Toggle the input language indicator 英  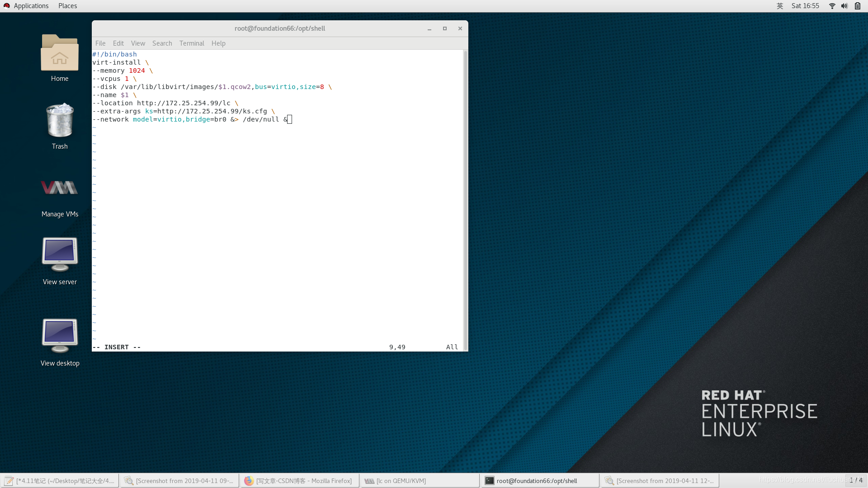[780, 6]
